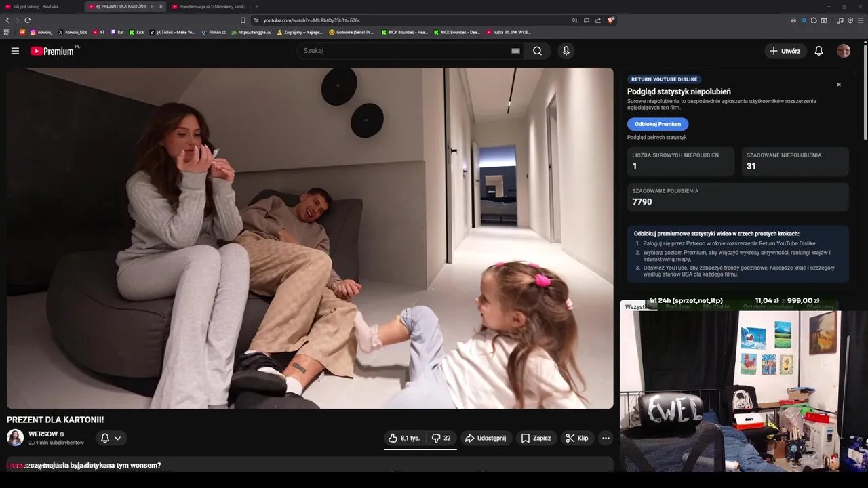Open the WERSOW channel name link

[43, 434]
